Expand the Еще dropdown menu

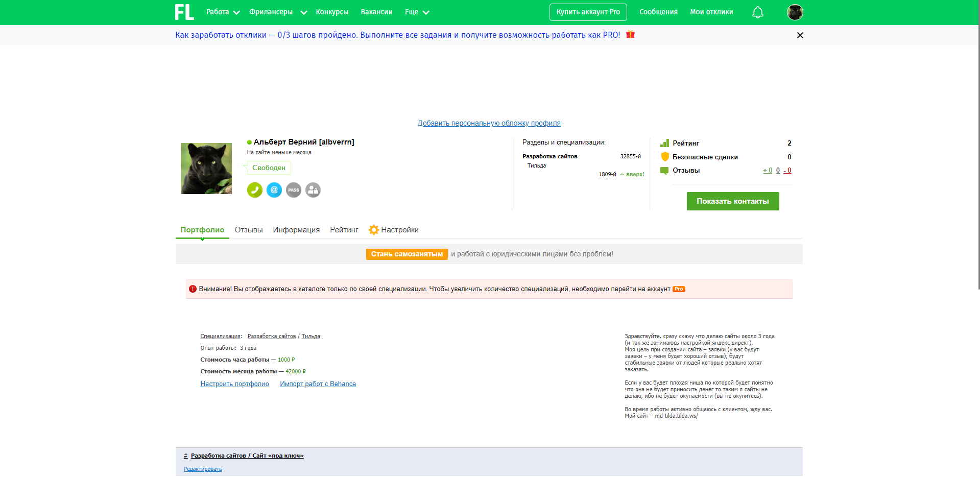click(417, 12)
